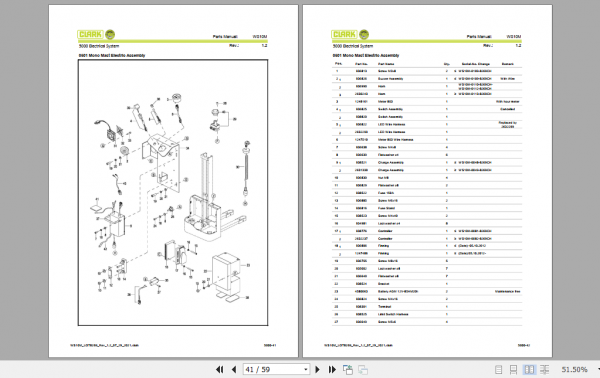Image resolution: width=600 pixels, height=378 pixels.
Task: Click the With hour meter remark
Action: pyautogui.click(x=507, y=101)
